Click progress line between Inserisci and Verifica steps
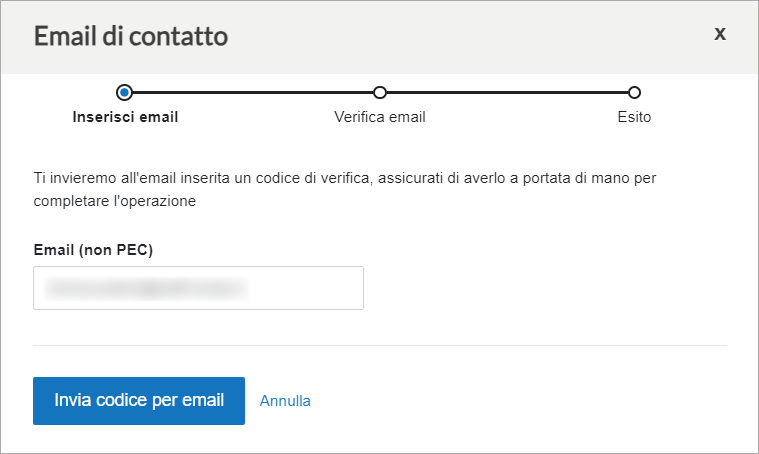Screen dimensions: 759x454 click(x=252, y=92)
